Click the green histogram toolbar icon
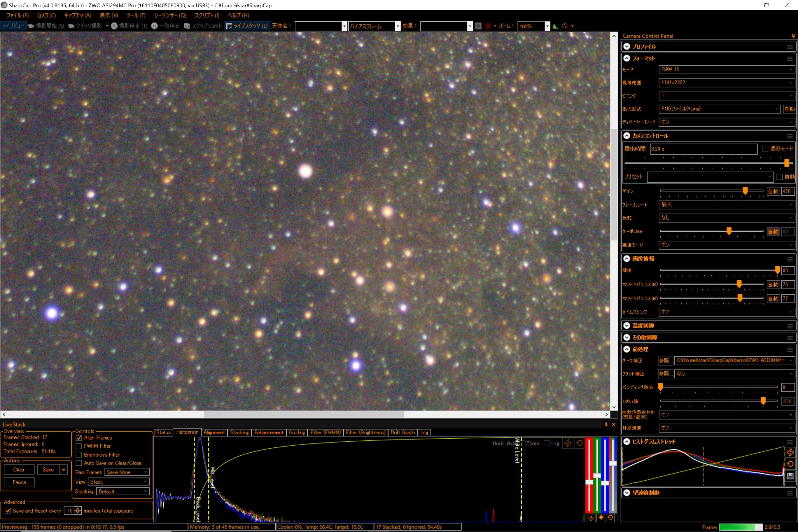This screenshot has width=798, height=532. point(555,26)
